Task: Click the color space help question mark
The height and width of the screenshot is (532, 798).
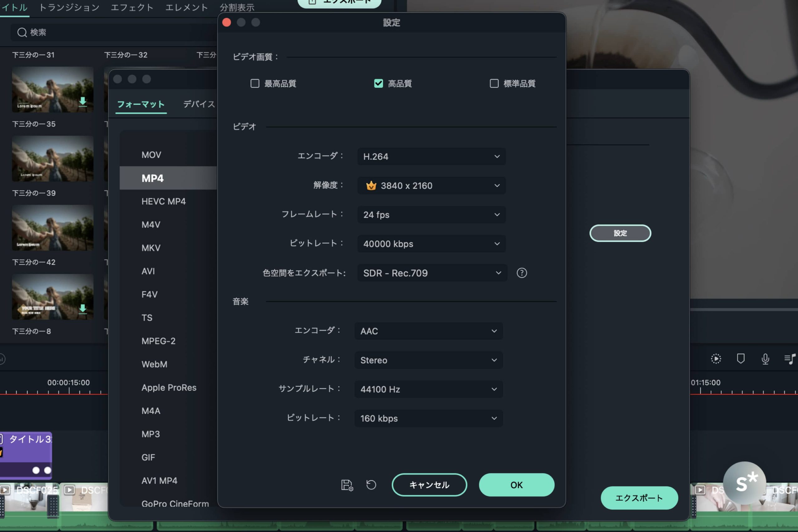Action: (x=522, y=273)
